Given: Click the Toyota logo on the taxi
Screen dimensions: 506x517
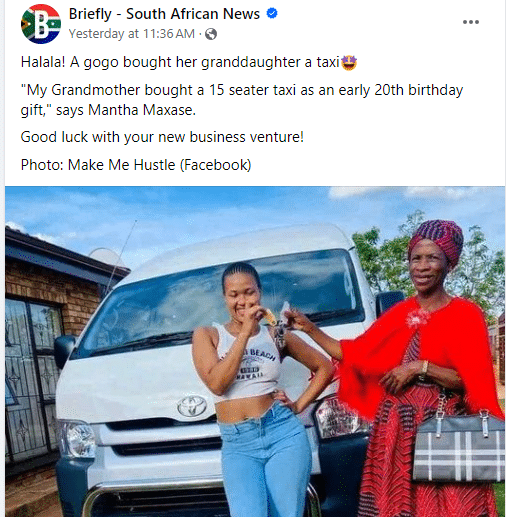Looking at the screenshot, I should pos(192,406).
